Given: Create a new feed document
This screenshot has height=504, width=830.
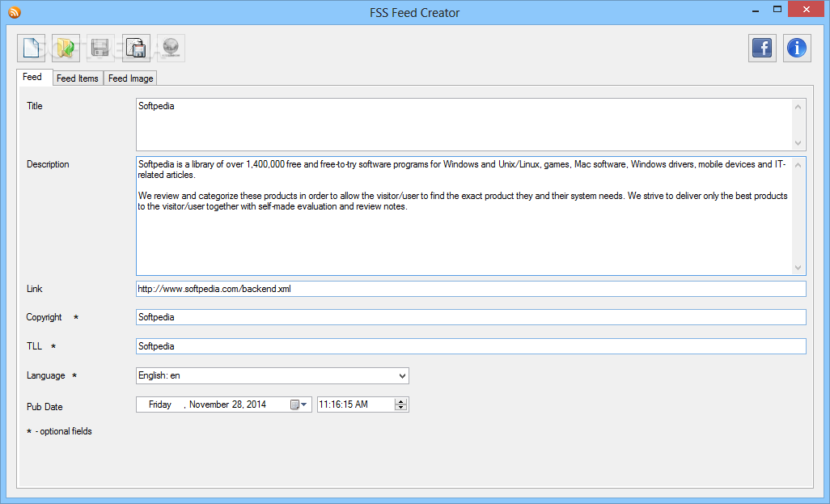Looking at the screenshot, I should pyautogui.click(x=32, y=49).
